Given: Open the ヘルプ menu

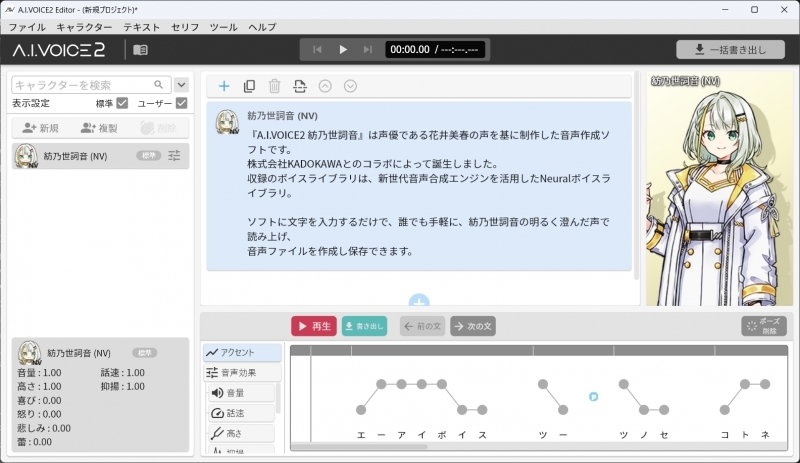Looking at the screenshot, I should tap(262, 27).
